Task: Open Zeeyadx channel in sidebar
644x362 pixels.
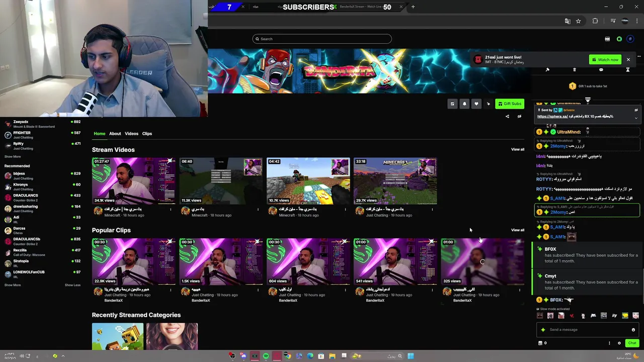Action: pyautogui.click(x=42, y=124)
